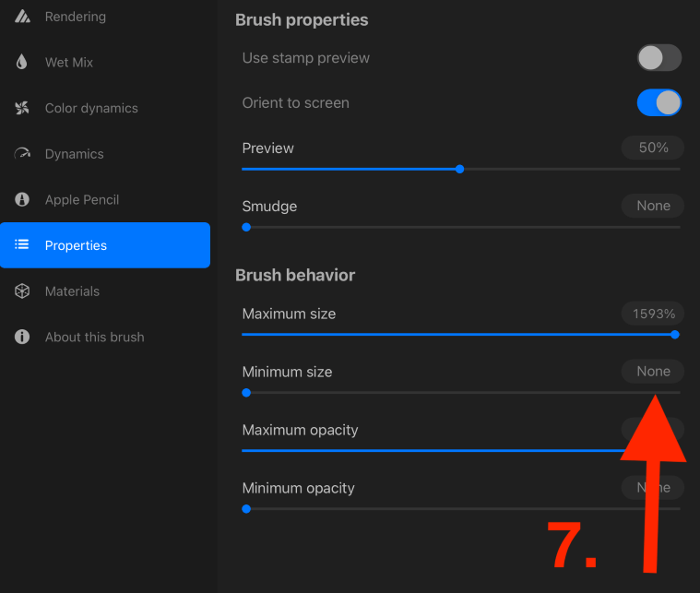Disable the Orient to screen toggle

pyautogui.click(x=658, y=102)
